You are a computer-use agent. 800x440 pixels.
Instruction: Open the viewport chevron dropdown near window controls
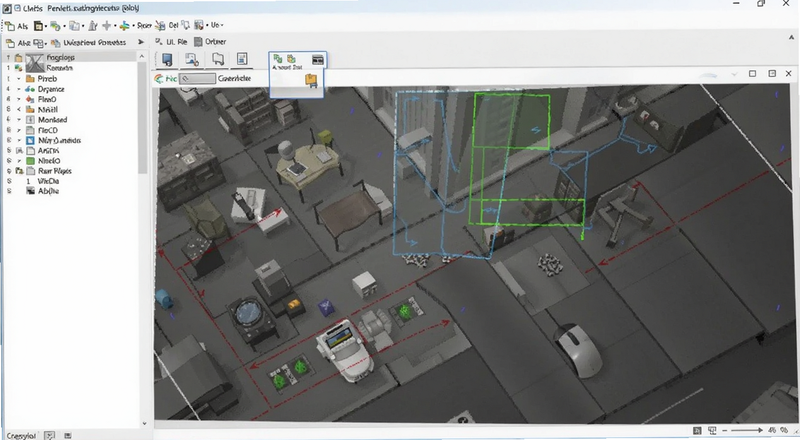click(734, 74)
